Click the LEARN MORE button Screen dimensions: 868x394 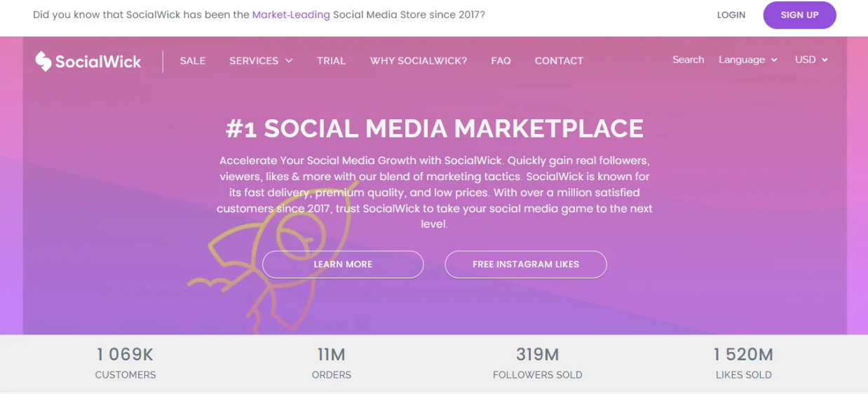click(343, 264)
